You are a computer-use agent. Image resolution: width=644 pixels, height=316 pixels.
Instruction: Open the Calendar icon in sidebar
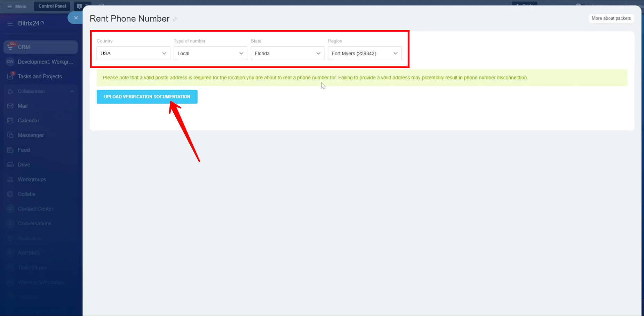point(10,121)
